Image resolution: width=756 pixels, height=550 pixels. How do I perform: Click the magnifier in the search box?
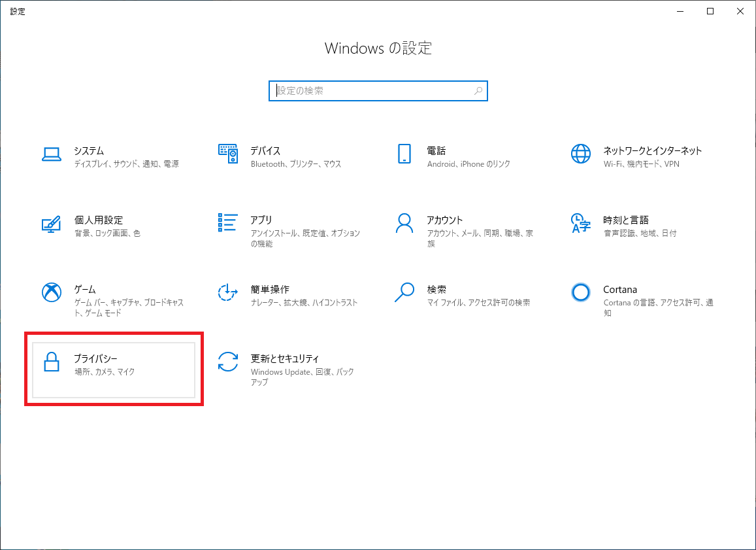[478, 91]
